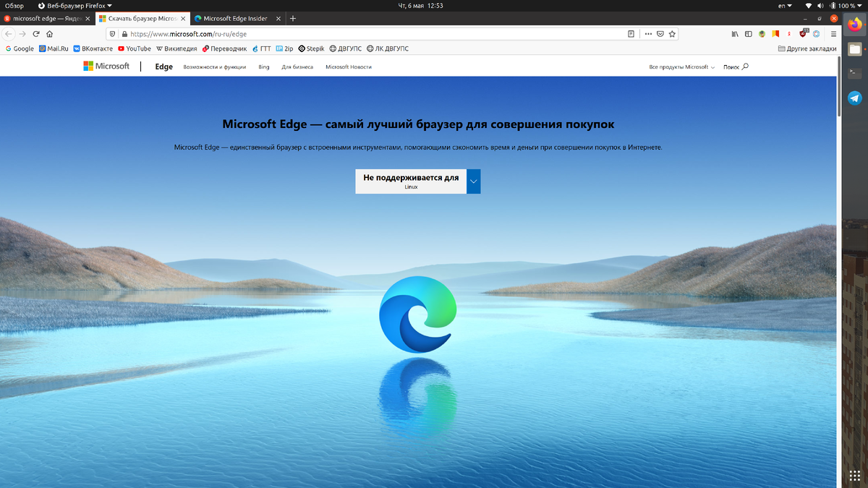Toggle reader view in the address bar
The image size is (868, 488).
(631, 33)
